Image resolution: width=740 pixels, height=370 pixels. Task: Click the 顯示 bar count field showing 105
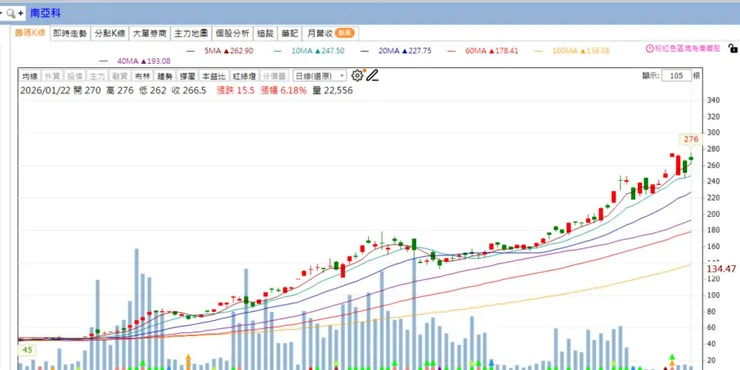click(676, 76)
